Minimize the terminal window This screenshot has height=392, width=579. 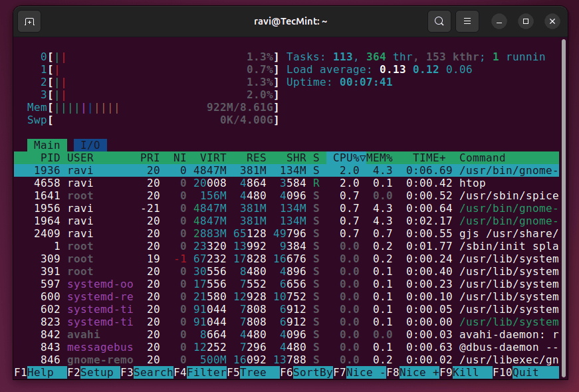(x=499, y=22)
